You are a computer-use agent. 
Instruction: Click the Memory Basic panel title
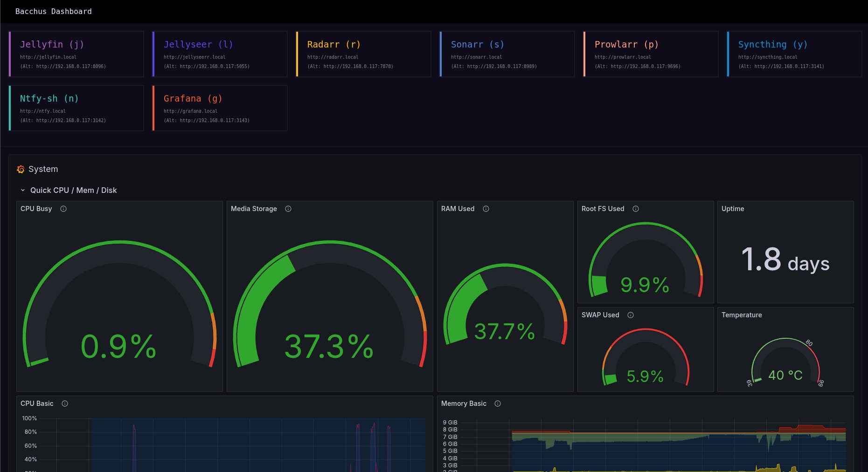coord(464,404)
